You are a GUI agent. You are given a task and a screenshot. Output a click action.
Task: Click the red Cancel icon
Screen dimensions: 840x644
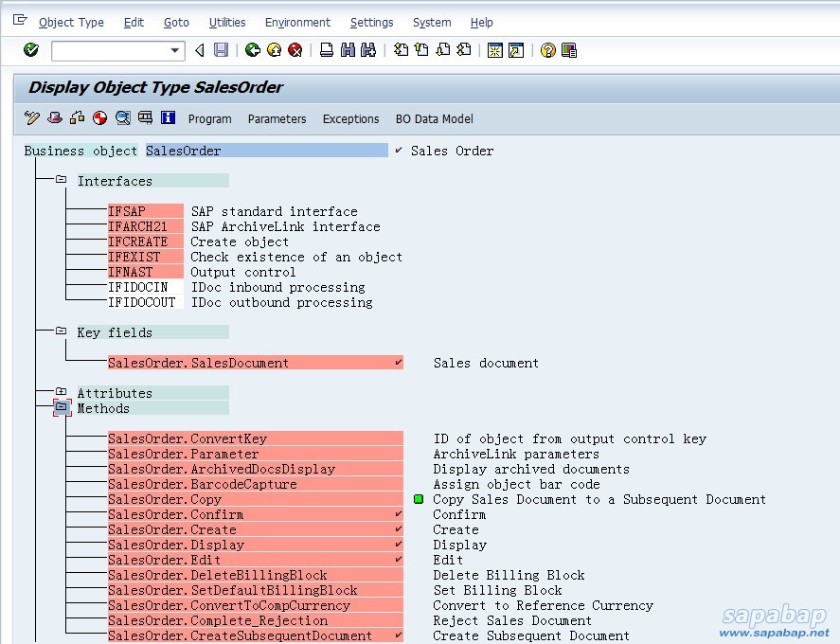[x=295, y=50]
